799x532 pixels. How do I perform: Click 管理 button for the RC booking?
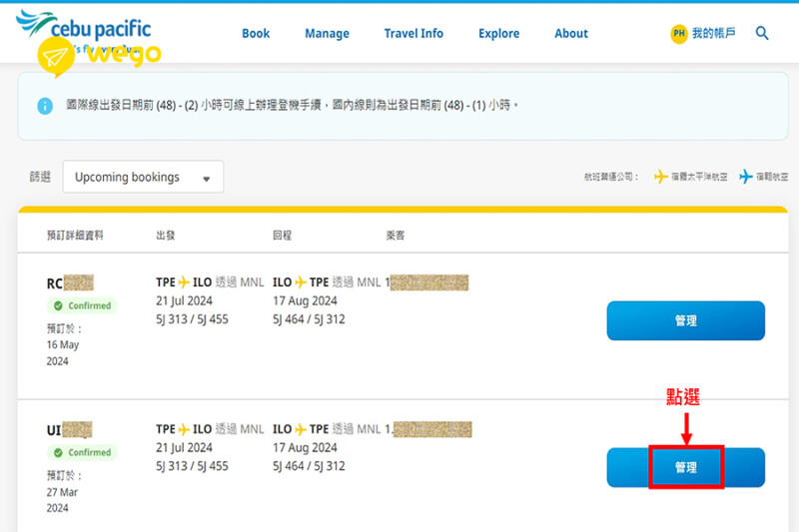tap(685, 320)
